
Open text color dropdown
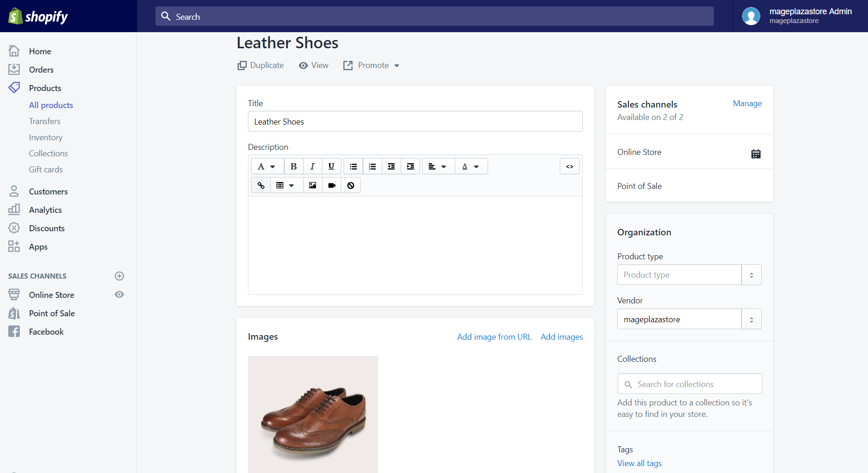coord(471,166)
